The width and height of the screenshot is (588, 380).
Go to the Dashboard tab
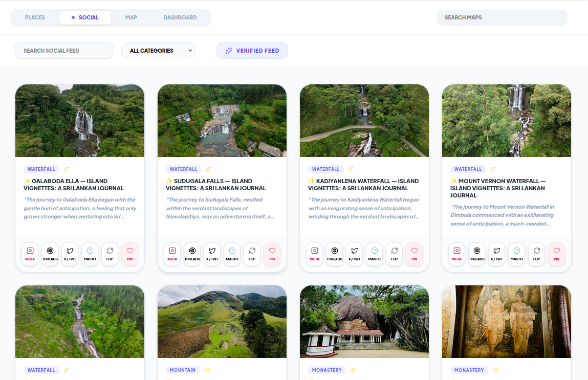click(x=180, y=17)
